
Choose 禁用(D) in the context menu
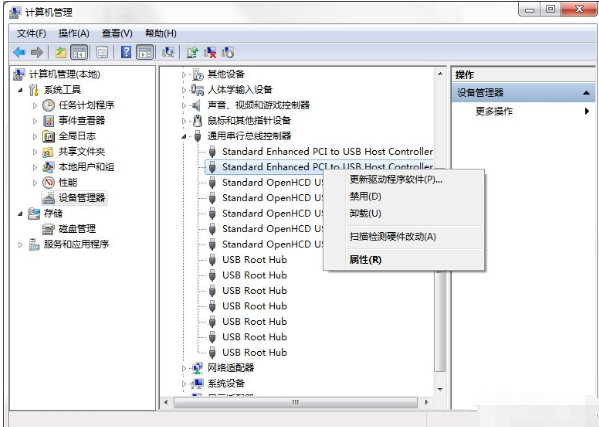click(404, 196)
